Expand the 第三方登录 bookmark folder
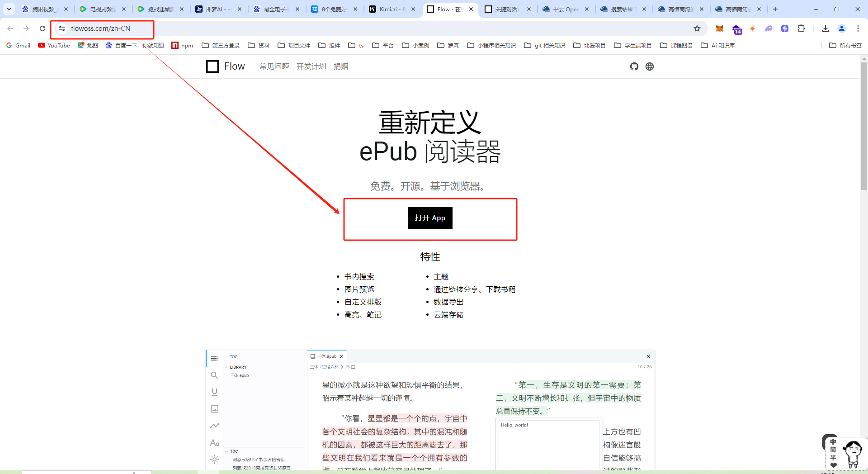868x474 pixels. [221, 45]
